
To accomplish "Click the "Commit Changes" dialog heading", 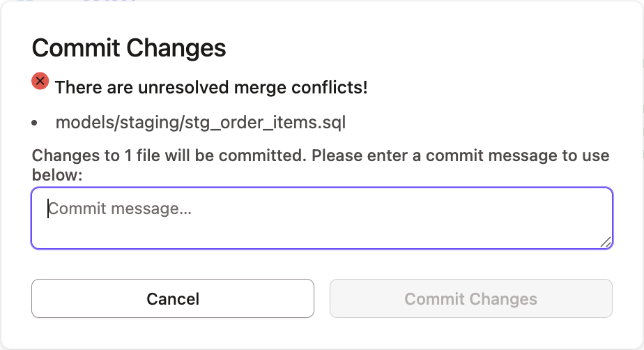I will click(x=129, y=48).
